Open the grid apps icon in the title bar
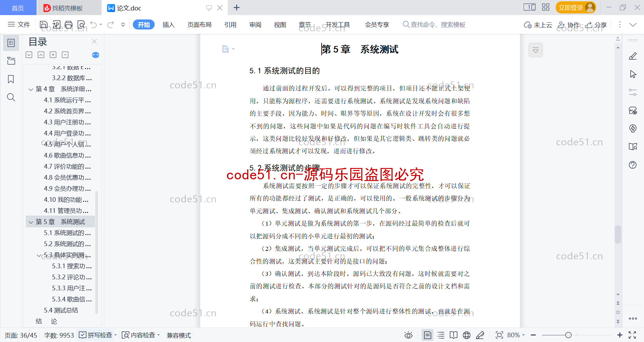Screen dimensions: 644x342 tap(546, 7)
